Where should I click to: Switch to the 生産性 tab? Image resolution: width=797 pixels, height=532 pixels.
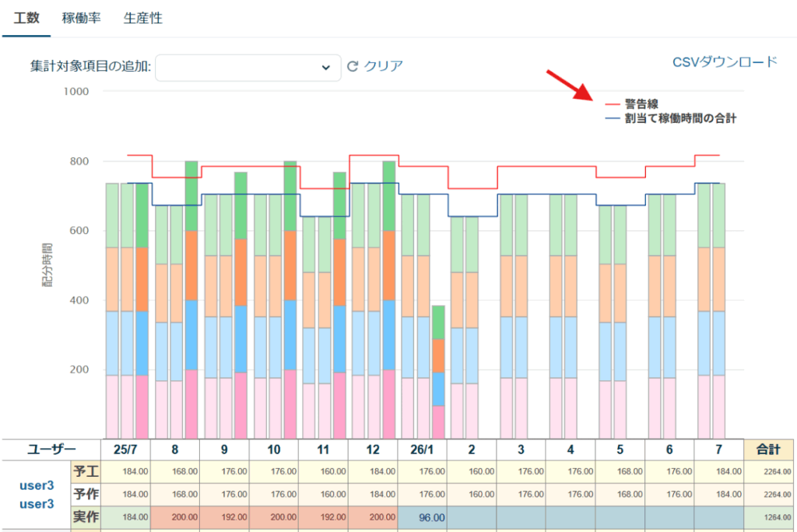pyautogui.click(x=142, y=18)
